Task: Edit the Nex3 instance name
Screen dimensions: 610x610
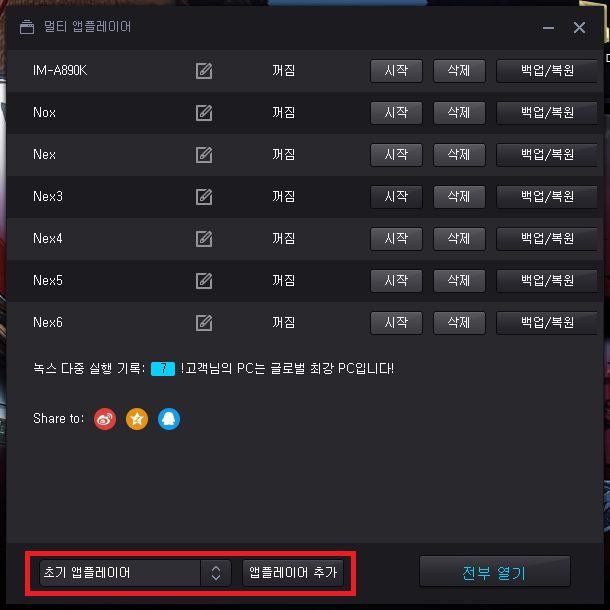Action: pyautogui.click(x=204, y=197)
